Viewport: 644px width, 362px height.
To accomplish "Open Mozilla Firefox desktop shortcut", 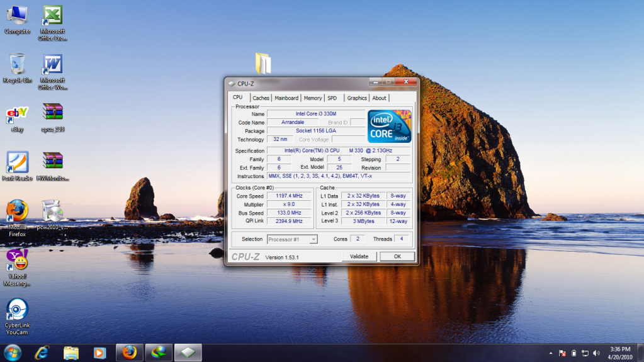I will [x=17, y=218].
